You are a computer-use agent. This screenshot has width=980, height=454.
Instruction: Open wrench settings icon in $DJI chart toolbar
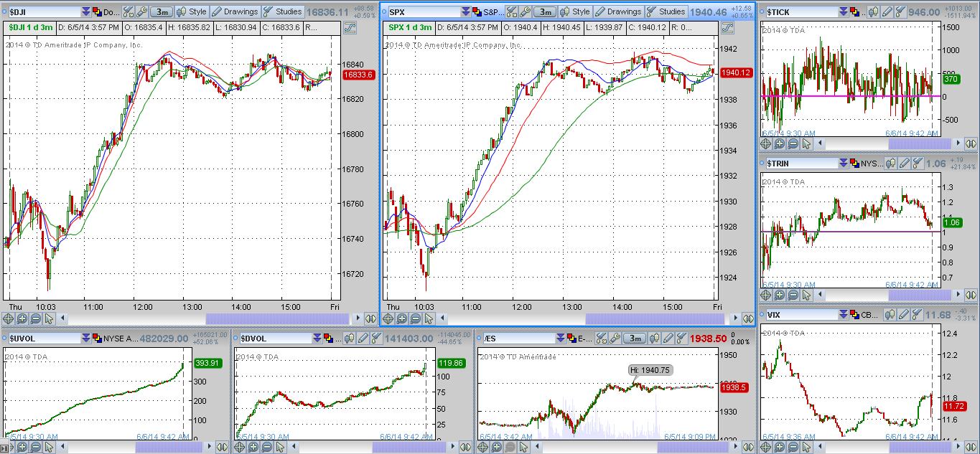coord(141,12)
